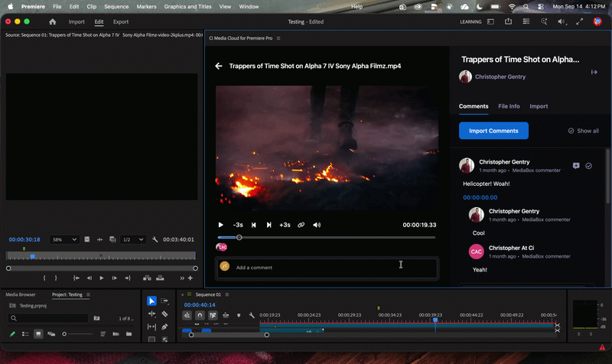Select the Slip tool
Screen dimensions: 612x364
point(151,327)
